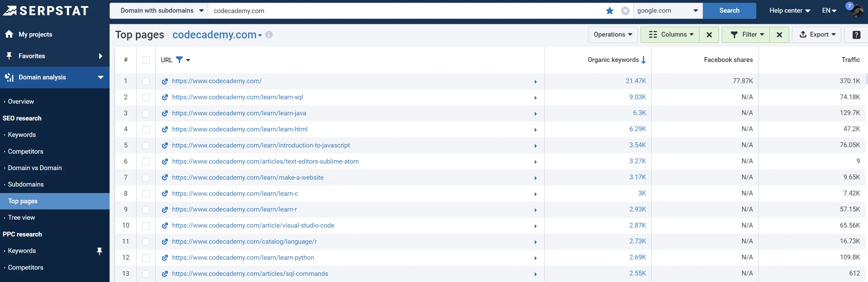Open the learn-python URL link

pos(243,258)
